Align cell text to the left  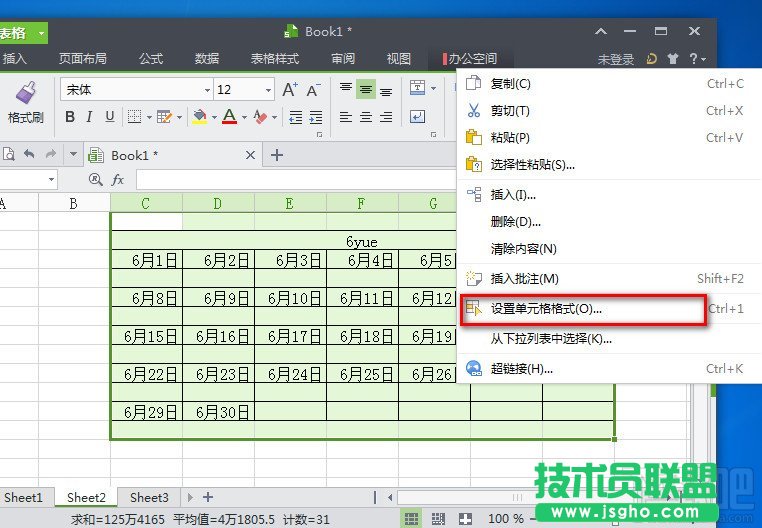(x=346, y=117)
